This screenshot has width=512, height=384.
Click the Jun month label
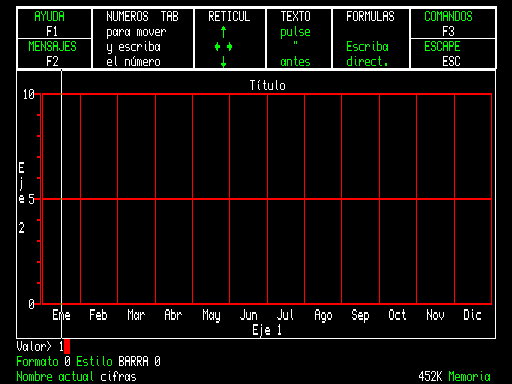click(x=249, y=315)
